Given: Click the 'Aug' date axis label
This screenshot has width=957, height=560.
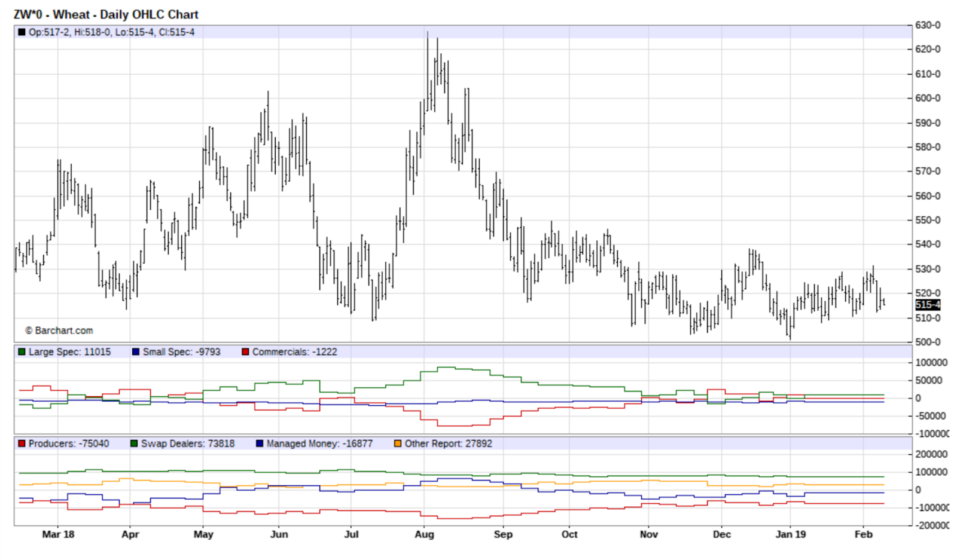Looking at the screenshot, I should pyautogui.click(x=424, y=534).
